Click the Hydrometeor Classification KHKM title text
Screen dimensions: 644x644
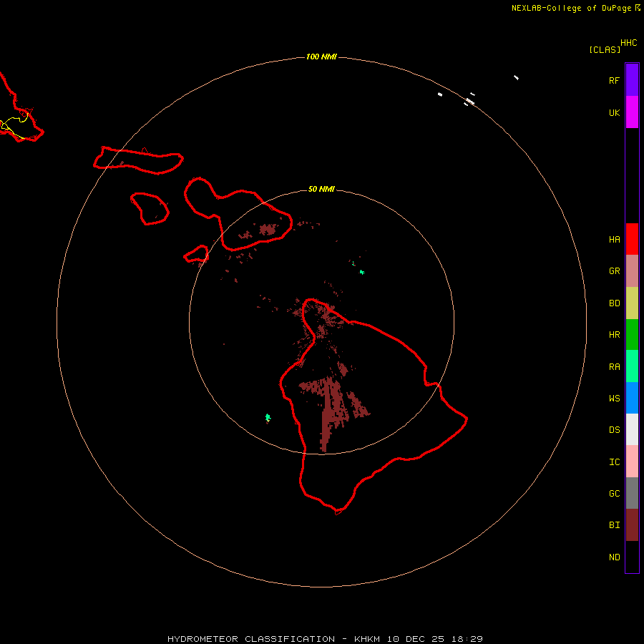pyautogui.click(x=326, y=639)
